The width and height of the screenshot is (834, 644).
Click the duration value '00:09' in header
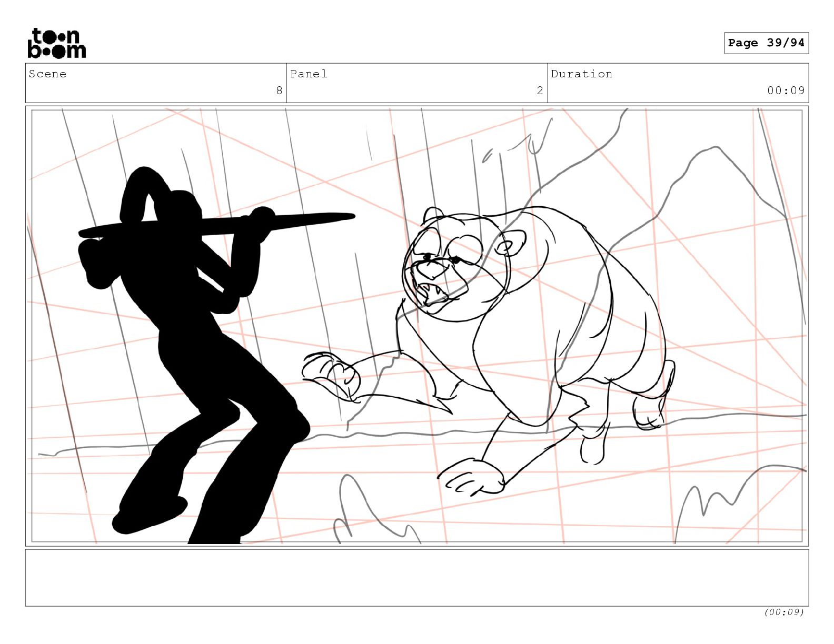tap(786, 90)
